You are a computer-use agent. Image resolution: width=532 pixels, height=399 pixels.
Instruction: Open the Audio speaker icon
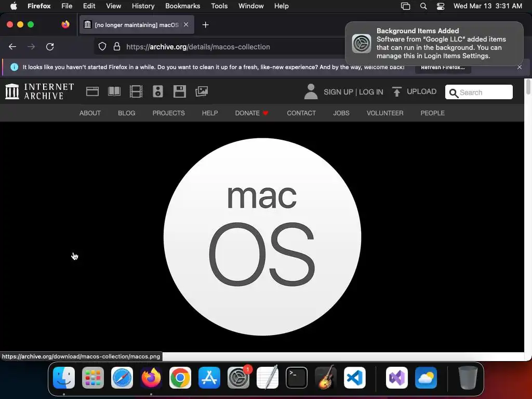(158, 91)
